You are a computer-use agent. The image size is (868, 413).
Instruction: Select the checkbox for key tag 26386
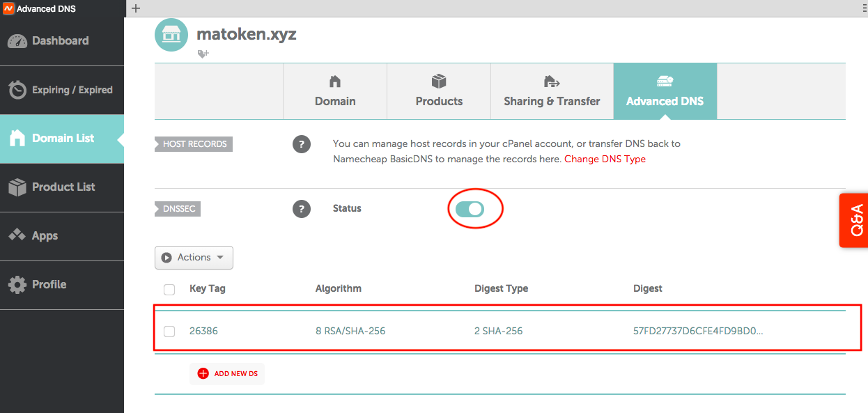(x=169, y=332)
